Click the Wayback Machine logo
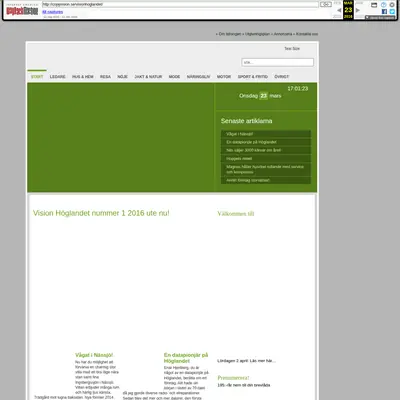Viewport: 400px width, 400px height. pos(22,11)
